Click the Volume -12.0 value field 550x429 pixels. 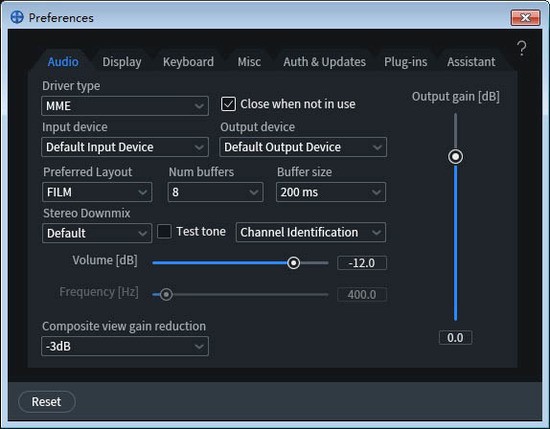click(x=362, y=263)
